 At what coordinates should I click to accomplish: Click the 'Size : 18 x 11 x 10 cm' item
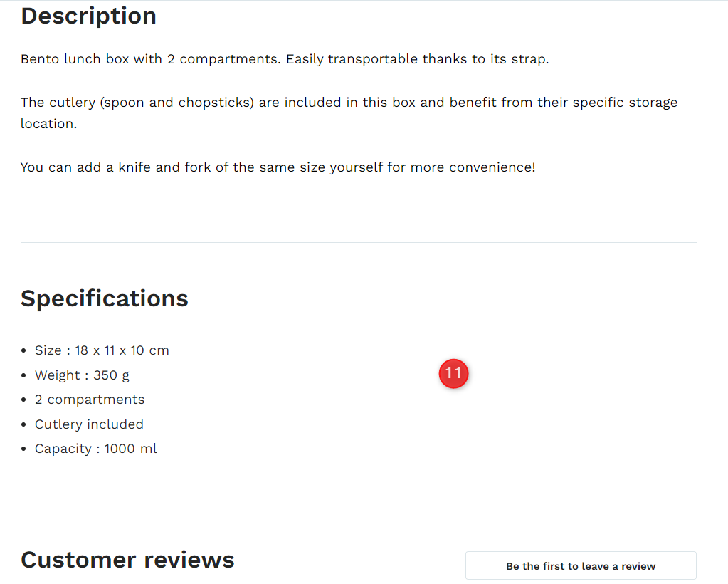(102, 350)
